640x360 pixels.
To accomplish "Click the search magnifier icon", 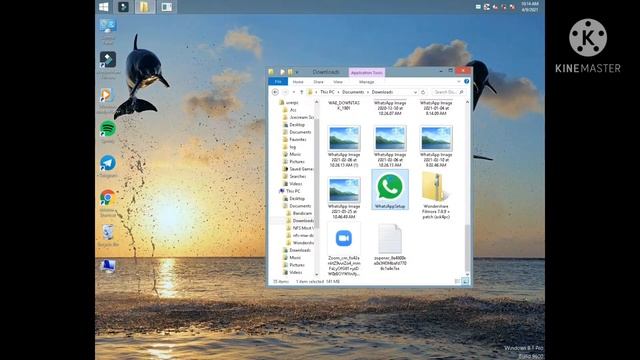I will tap(461, 92).
